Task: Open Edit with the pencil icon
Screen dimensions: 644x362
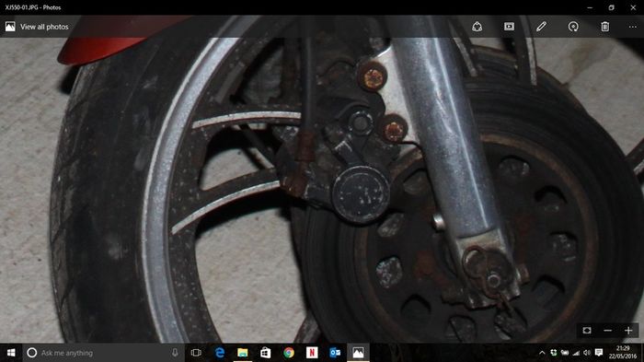Action: 541,27
